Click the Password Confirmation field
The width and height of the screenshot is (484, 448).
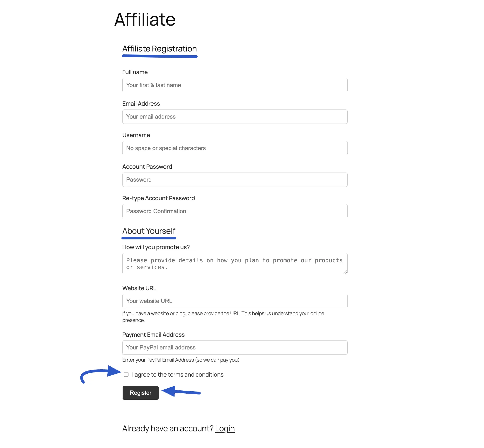(235, 211)
